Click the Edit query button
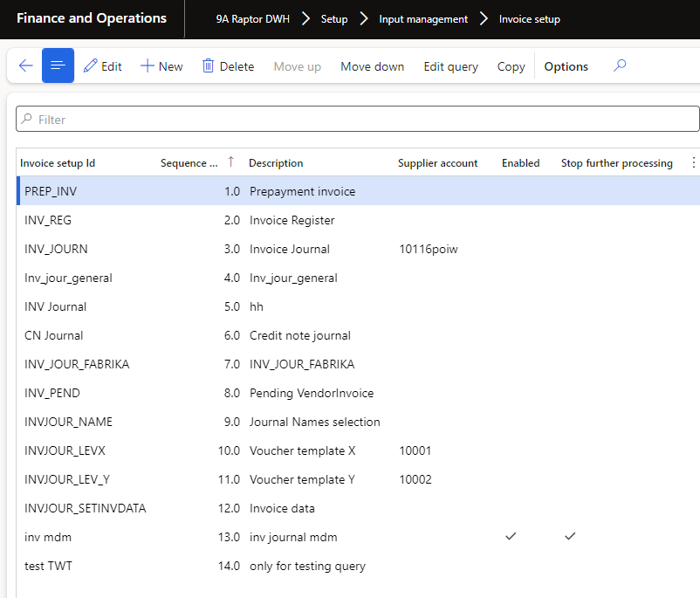Screen dimensions: 700x598 click(x=450, y=66)
